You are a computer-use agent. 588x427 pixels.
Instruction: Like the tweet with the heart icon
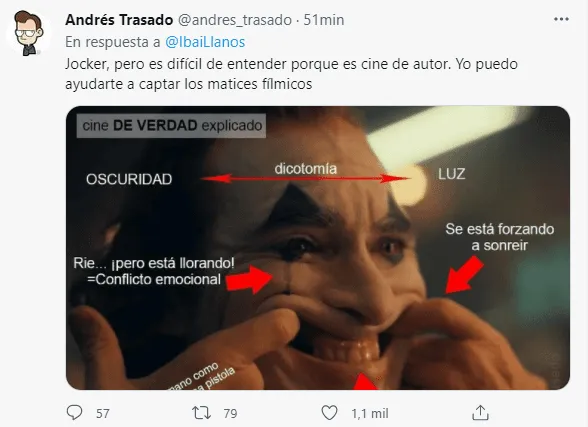[330, 413]
